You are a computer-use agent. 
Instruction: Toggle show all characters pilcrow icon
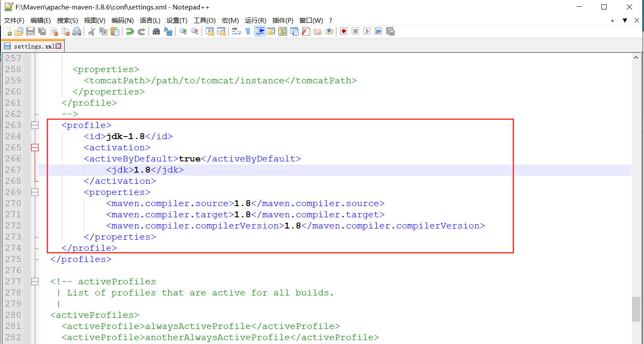[x=248, y=31]
